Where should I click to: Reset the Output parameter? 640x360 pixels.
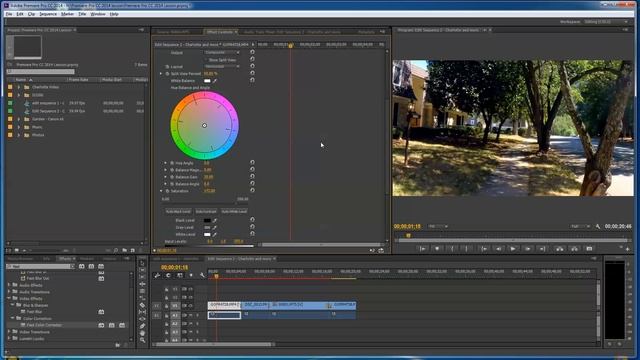click(252, 52)
